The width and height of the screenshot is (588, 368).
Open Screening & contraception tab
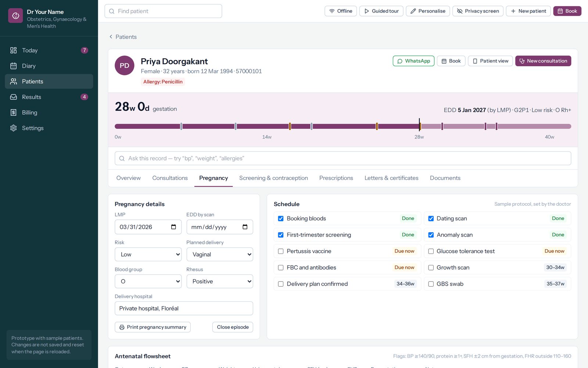273,178
